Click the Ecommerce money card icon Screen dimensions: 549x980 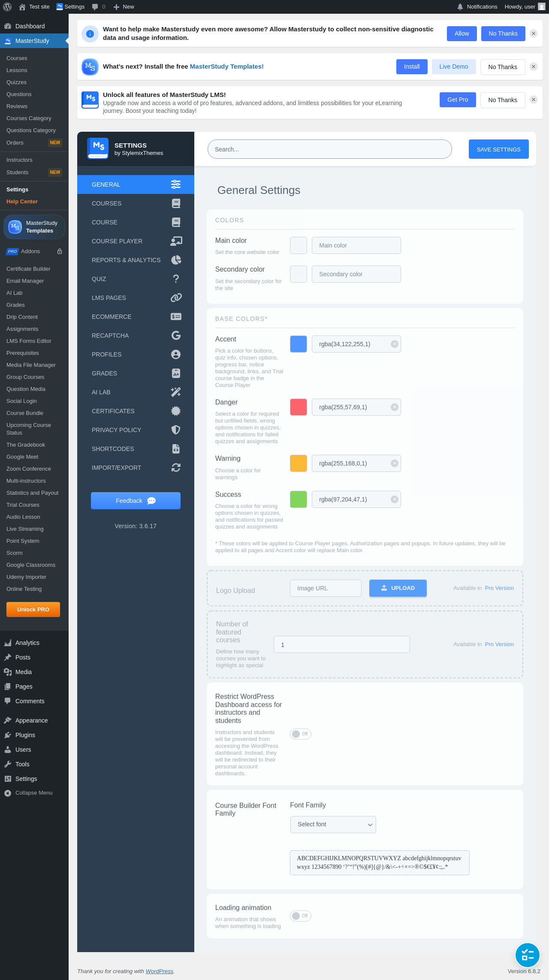[x=176, y=317]
